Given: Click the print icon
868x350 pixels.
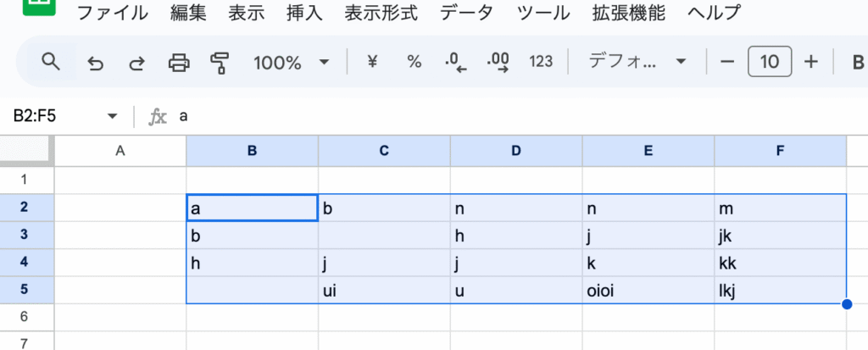Looking at the screenshot, I should pyautogui.click(x=179, y=62).
